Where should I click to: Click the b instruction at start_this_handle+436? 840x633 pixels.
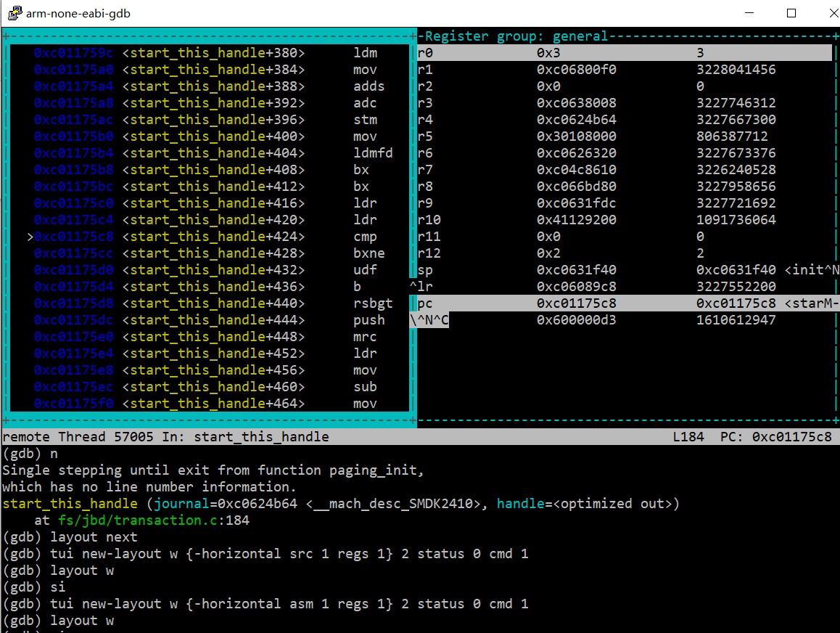coord(209,286)
